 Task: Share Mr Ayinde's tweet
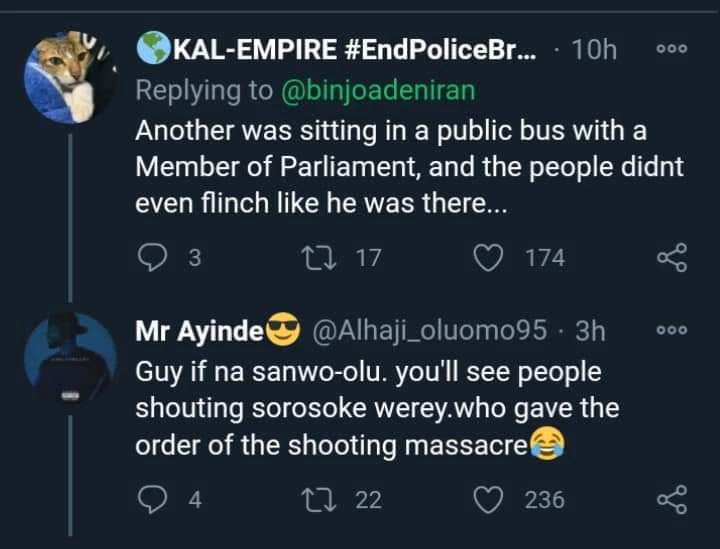[671, 499]
